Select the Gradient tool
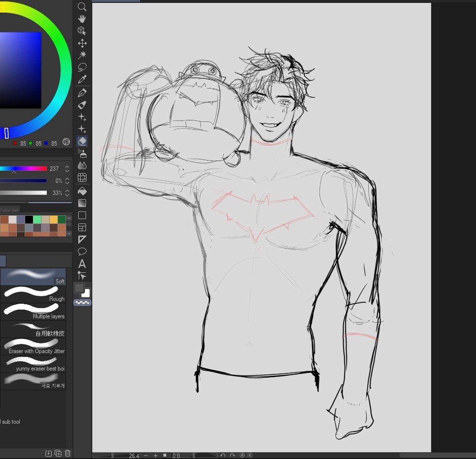Screen dimensions: 476x459 point(82,203)
